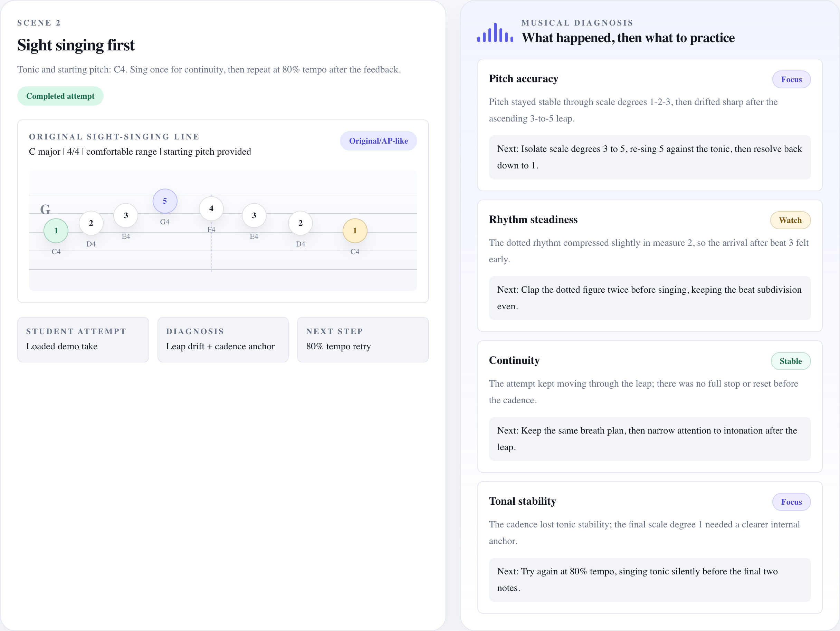Click the Stable badge on Continuity
840x631 pixels.
791,361
